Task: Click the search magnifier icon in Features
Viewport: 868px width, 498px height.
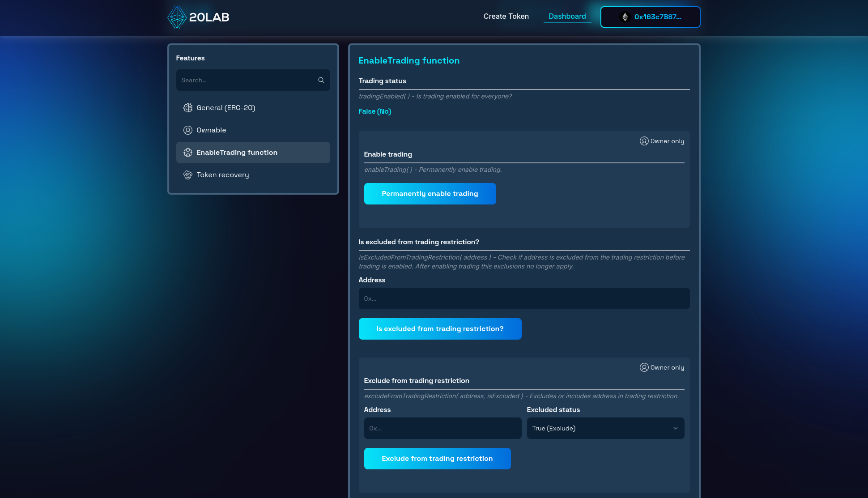Action: pyautogui.click(x=321, y=80)
